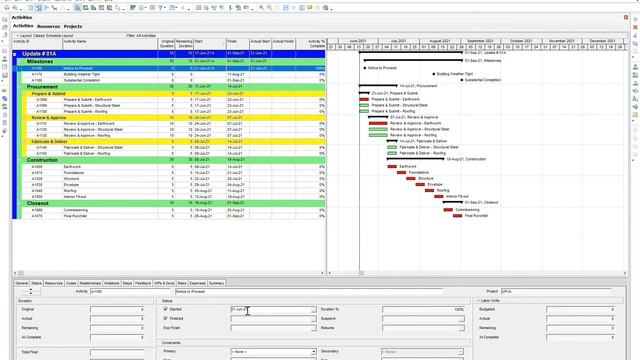640x360 pixels.
Task: Click the yellow notebook icon in toolbar
Action: pos(310,8)
